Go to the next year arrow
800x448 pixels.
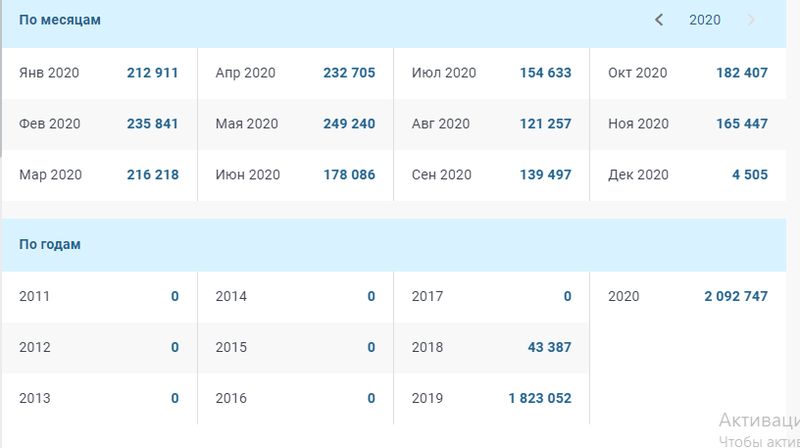[751, 20]
